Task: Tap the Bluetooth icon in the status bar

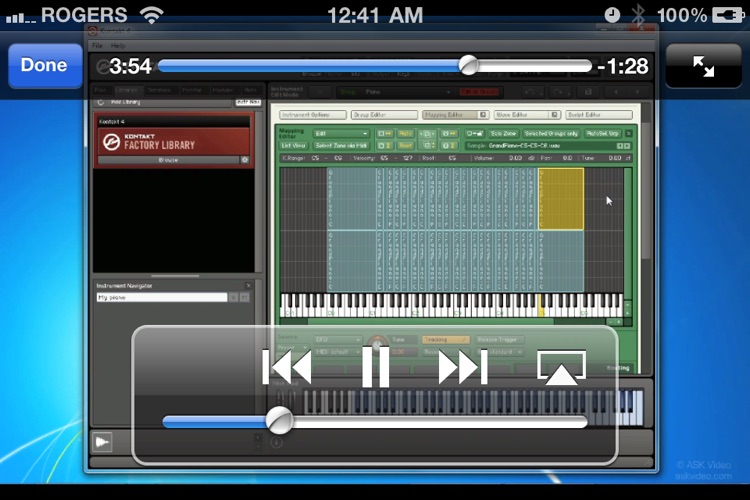Action: click(638, 15)
